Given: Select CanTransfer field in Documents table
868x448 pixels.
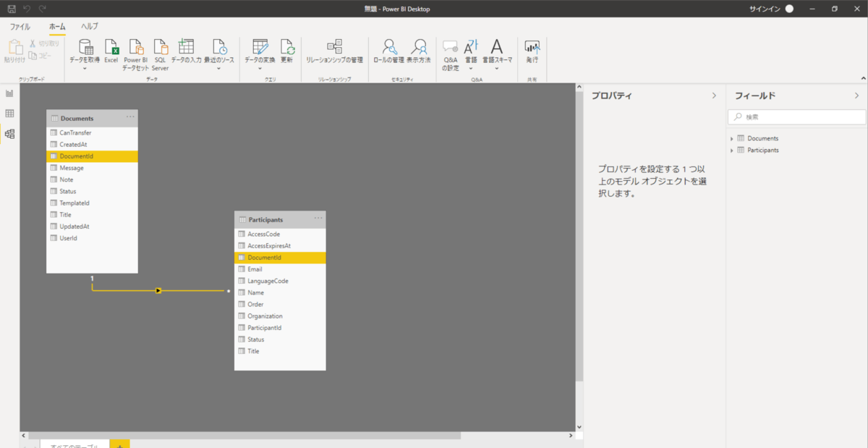Looking at the screenshot, I should (92, 132).
